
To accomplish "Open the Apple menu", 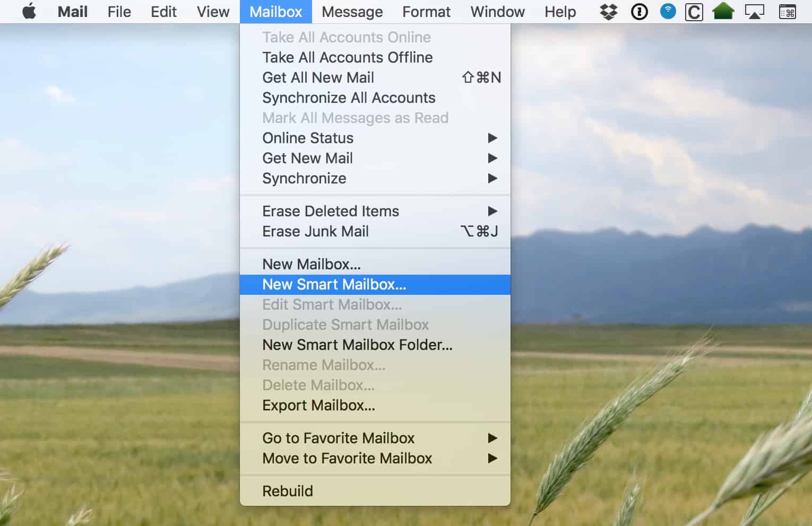I will tap(29, 11).
